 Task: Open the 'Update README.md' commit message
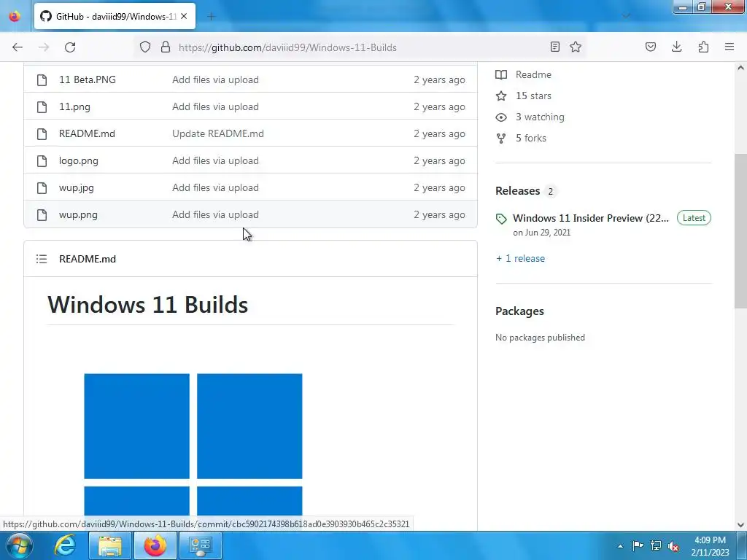[217, 134]
